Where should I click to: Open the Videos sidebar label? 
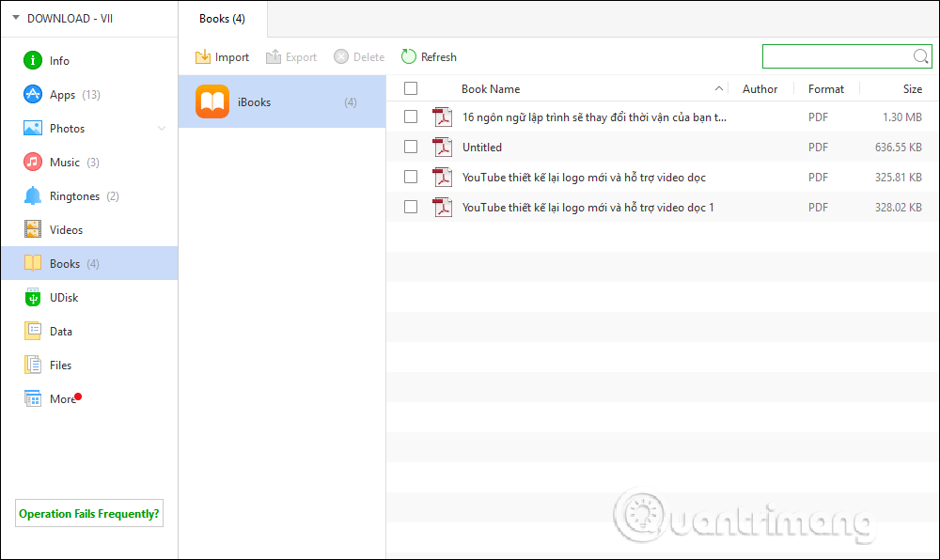66,230
